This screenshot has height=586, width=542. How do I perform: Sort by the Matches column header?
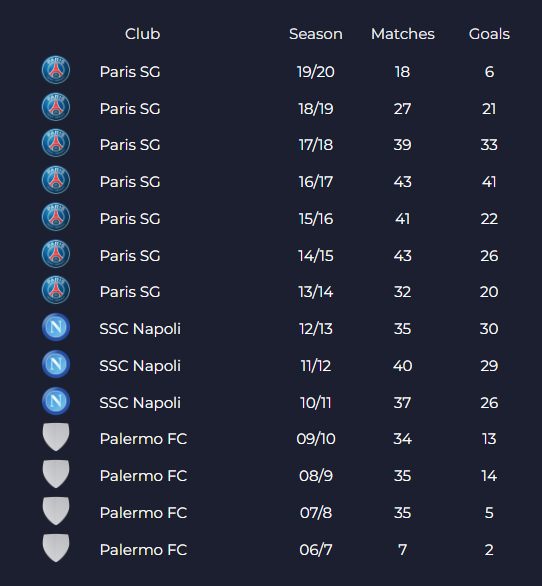pos(403,34)
